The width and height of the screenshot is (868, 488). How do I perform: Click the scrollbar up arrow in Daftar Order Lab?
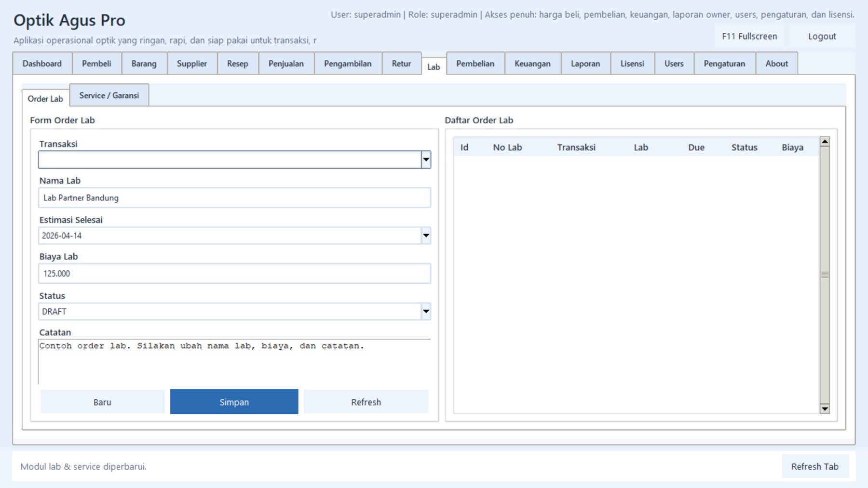825,142
